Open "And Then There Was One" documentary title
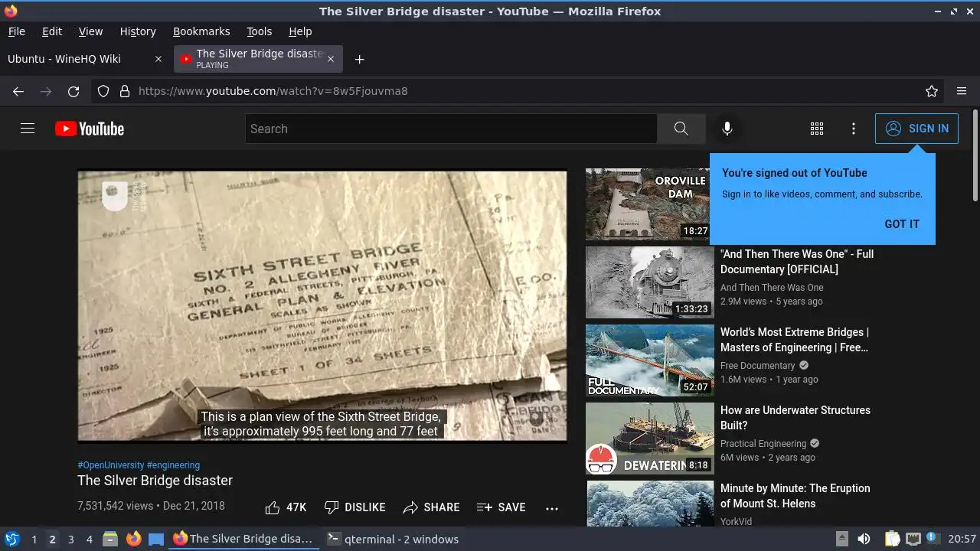The image size is (980, 551). (796, 262)
